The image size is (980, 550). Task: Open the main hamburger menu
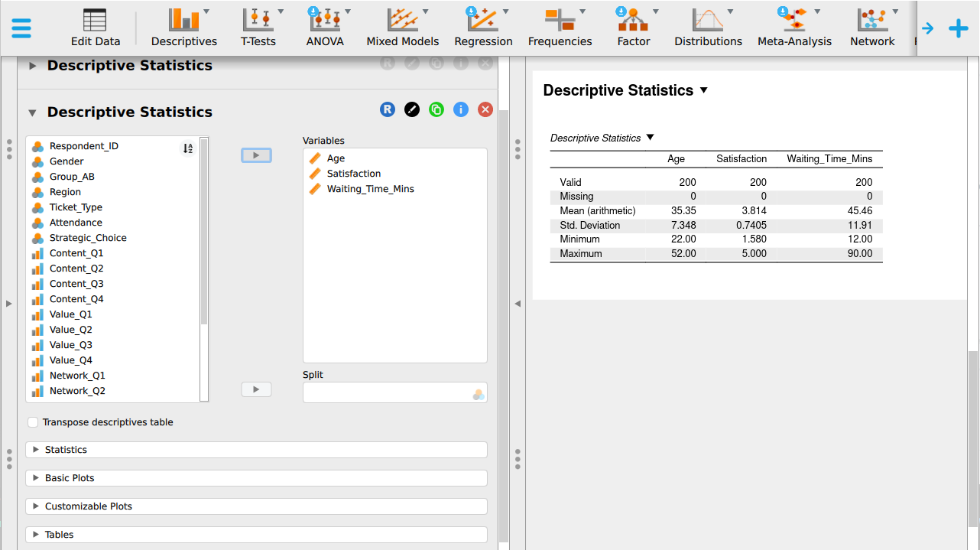coord(21,28)
